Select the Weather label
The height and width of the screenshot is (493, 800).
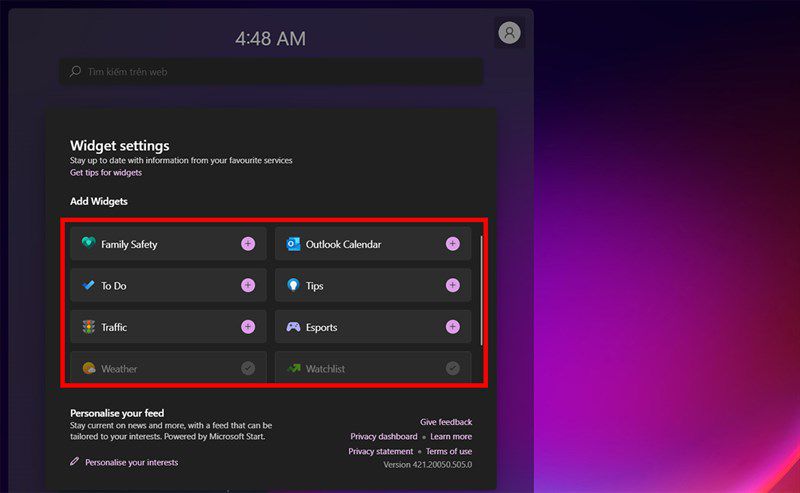pyautogui.click(x=119, y=368)
